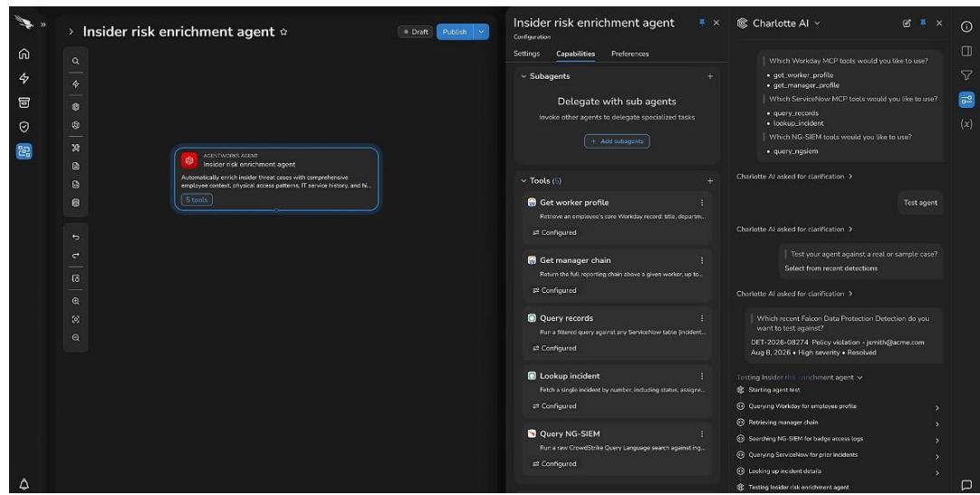Expand Searching NG-SIEM for badge access logs
Image resolution: width=980 pixels, height=495 pixels.
pos(937,441)
